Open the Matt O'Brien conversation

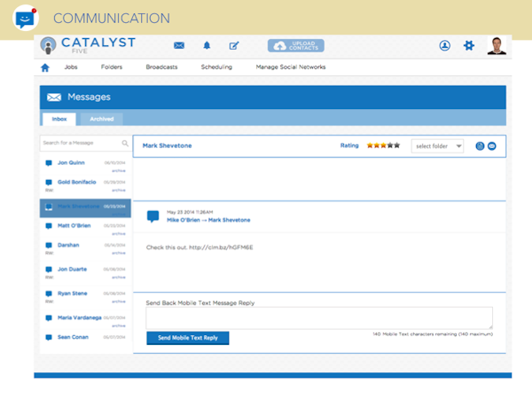(x=74, y=225)
